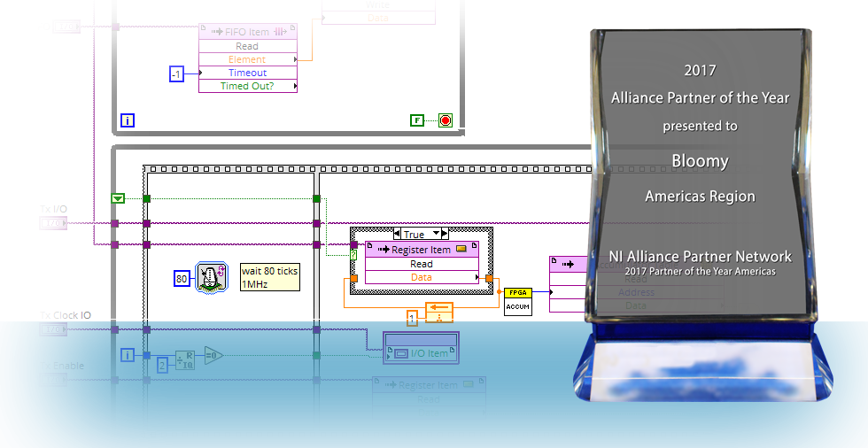
Task: Click the Tx I/O label
Action: (54, 209)
